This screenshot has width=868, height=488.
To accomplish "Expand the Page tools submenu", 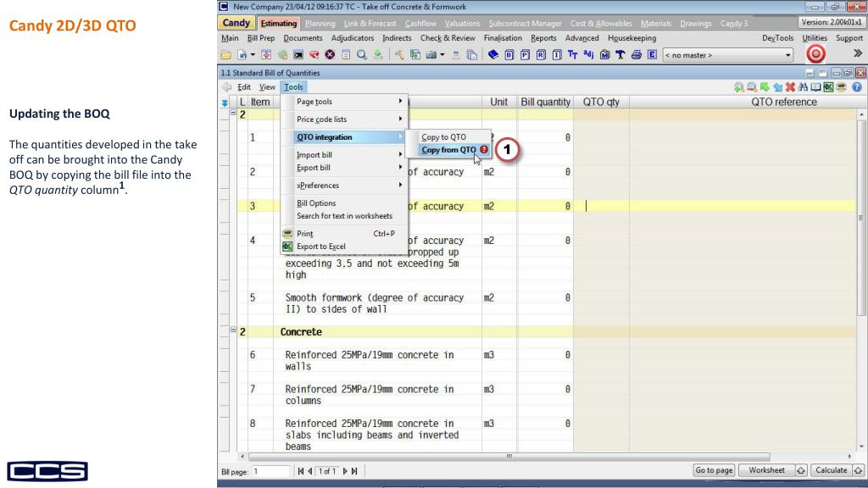I will [344, 102].
